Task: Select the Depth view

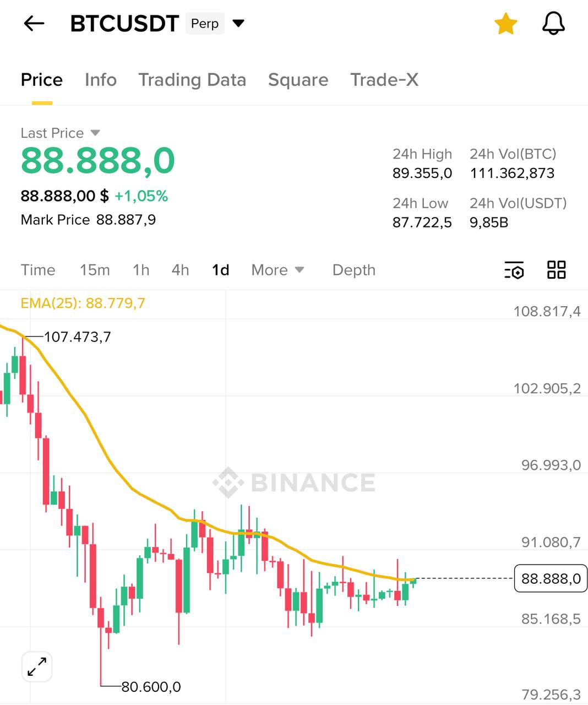Action: (x=353, y=270)
